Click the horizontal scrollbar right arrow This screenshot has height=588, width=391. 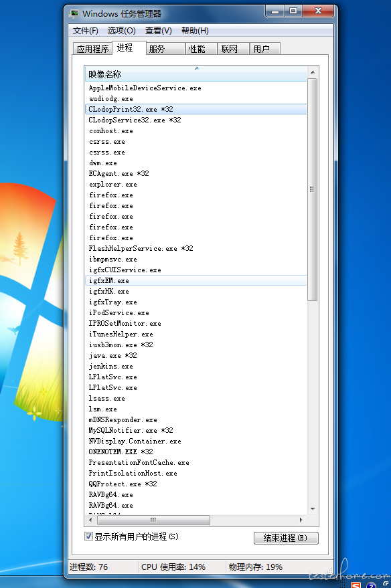301,520
